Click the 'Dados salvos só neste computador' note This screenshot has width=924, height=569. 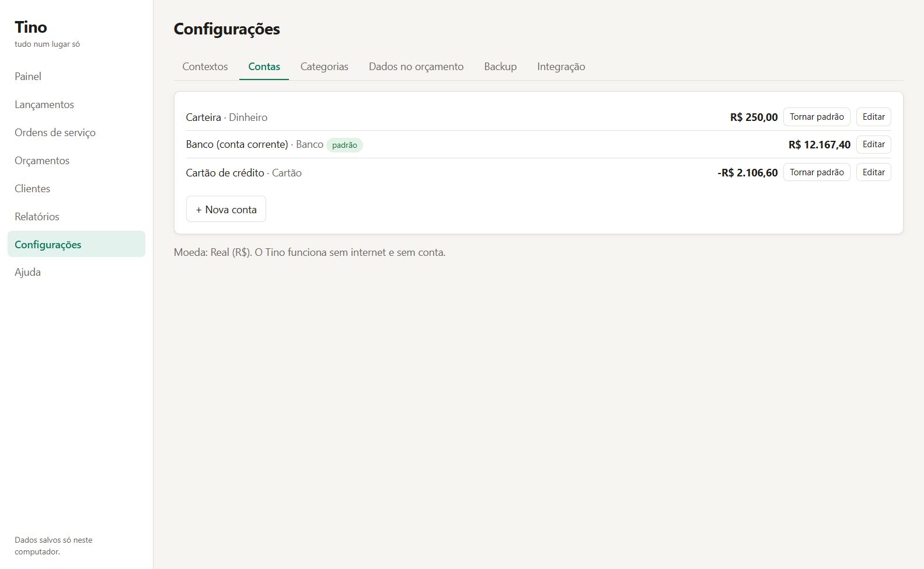pyautogui.click(x=54, y=546)
